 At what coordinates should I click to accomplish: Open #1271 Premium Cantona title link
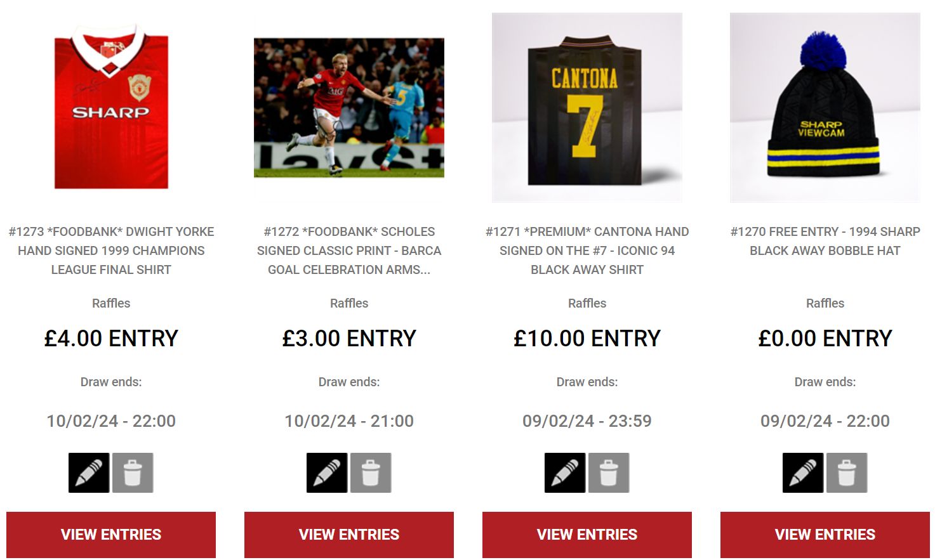pyautogui.click(x=587, y=251)
